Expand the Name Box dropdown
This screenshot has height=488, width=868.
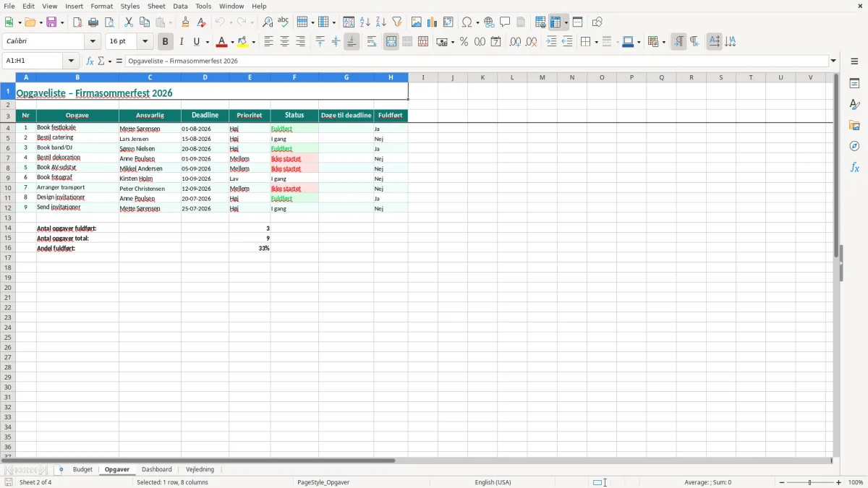click(x=71, y=61)
